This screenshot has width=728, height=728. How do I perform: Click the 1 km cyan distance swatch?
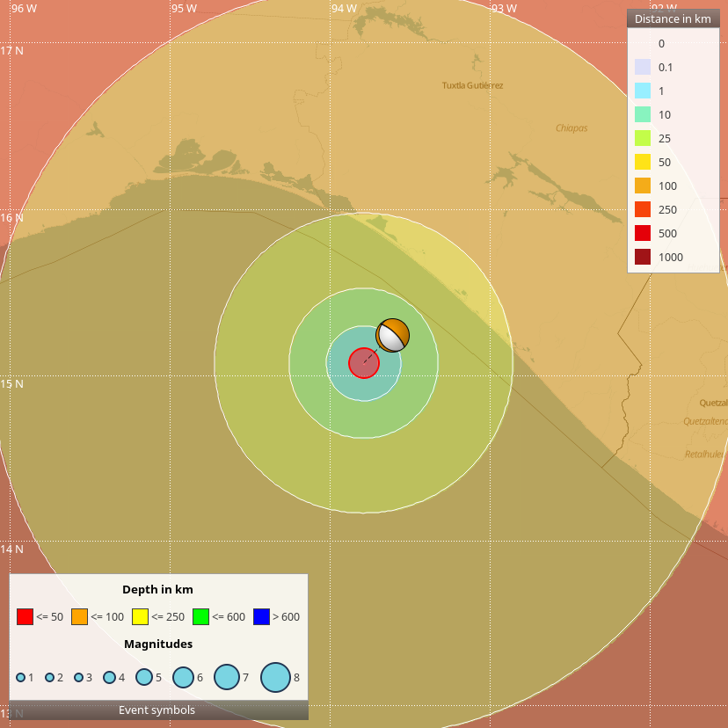(642, 91)
